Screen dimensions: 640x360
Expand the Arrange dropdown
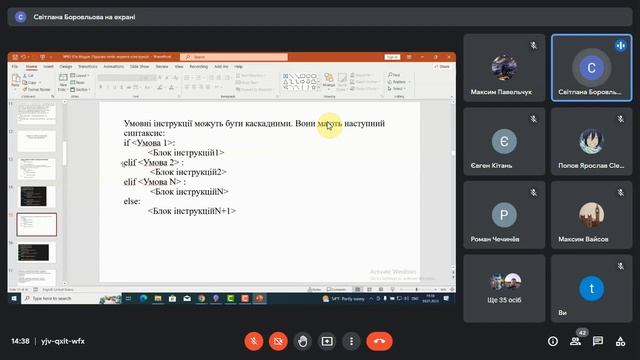point(329,81)
